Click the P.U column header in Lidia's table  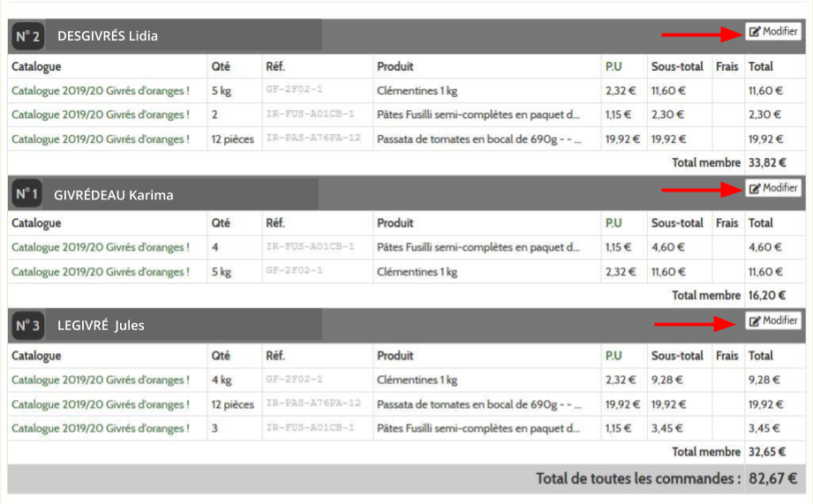[x=614, y=66]
